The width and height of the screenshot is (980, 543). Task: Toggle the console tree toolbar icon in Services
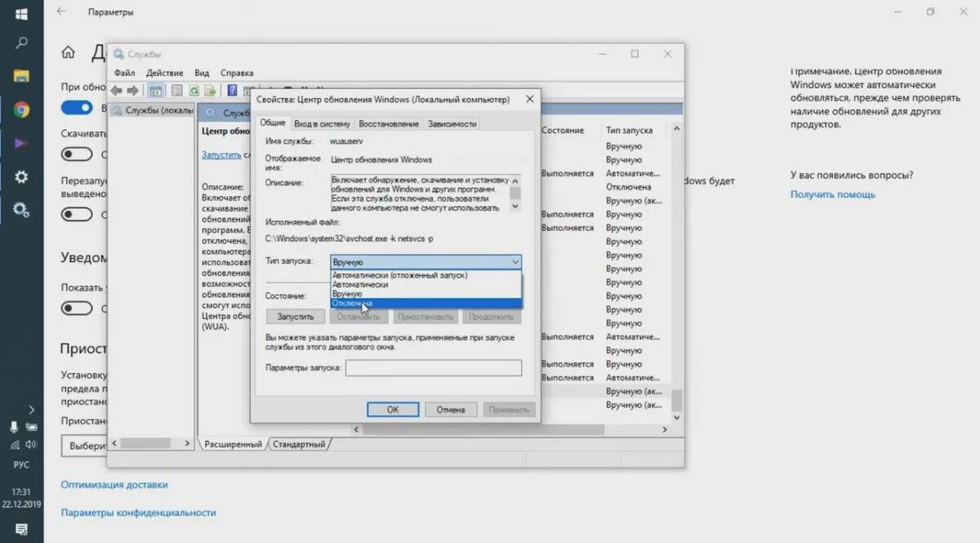[155, 91]
